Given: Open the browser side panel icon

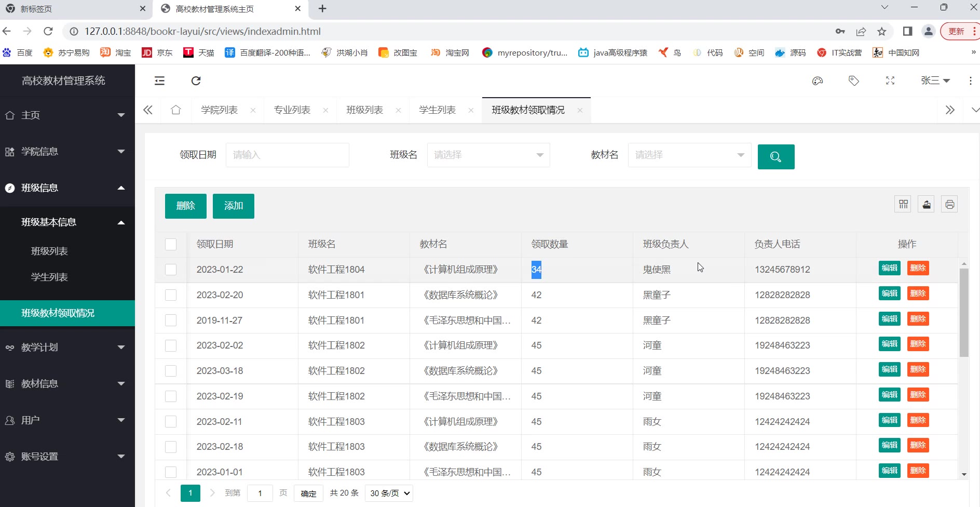Looking at the screenshot, I should coord(907,31).
